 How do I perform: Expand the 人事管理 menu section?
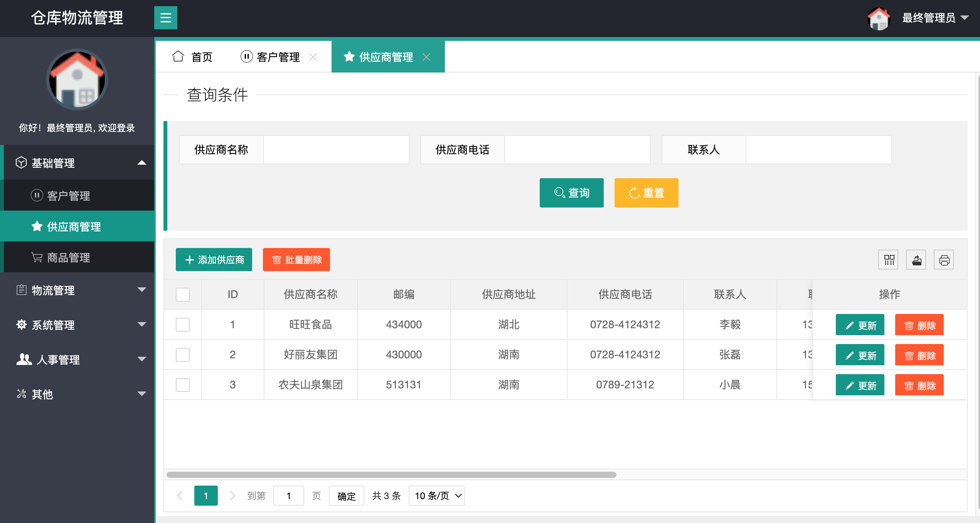[x=77, y=359]
